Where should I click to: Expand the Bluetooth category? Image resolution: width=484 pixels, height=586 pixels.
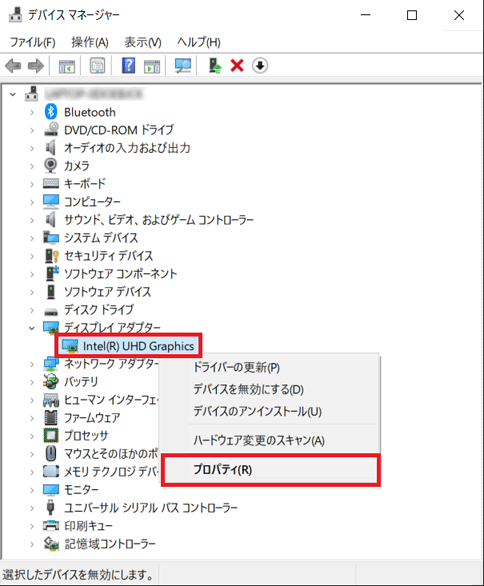tap(32, 112)
